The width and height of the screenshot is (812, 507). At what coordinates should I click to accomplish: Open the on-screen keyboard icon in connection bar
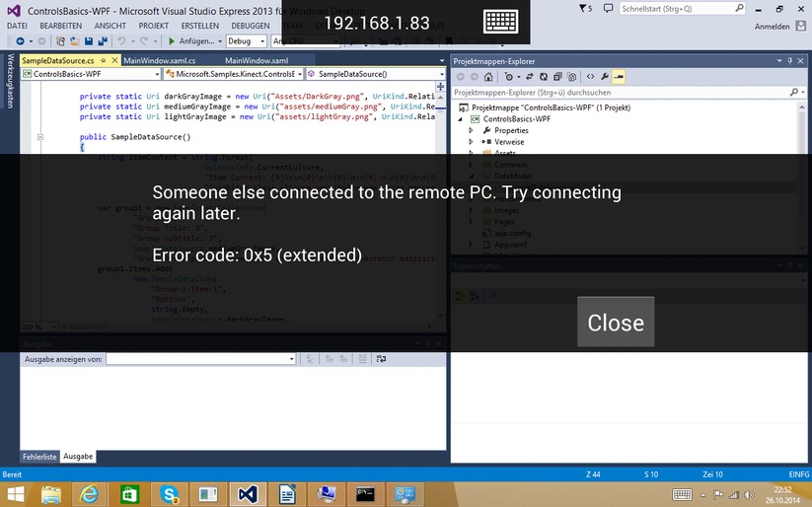pyautogui.click(x=500, y=23)
